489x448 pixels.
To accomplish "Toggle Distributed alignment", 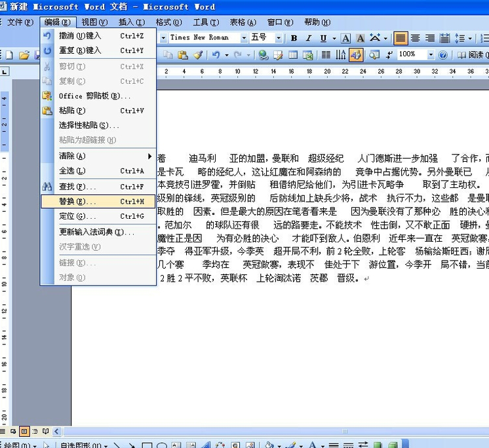I will [x=444, y=38].
